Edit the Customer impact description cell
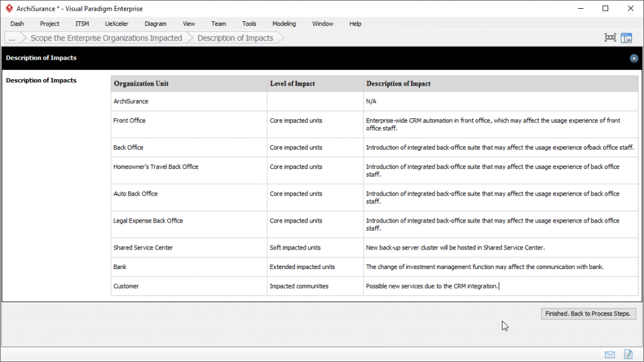Viewport: 644px width, 362px height. 500,287
